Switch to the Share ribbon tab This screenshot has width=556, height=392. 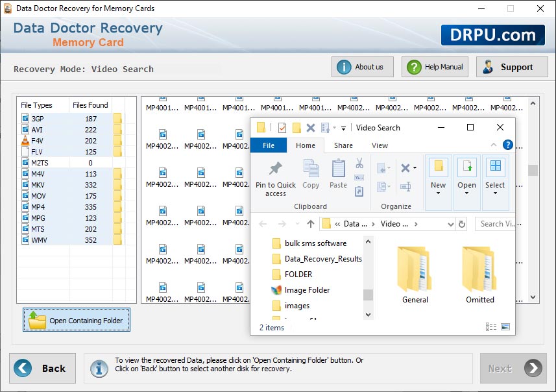343,145
